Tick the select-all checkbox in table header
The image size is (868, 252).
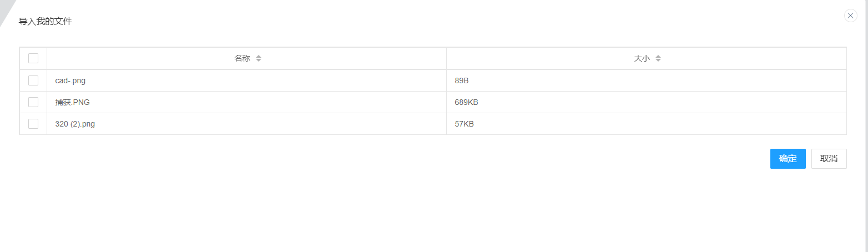tap(33, 58)
